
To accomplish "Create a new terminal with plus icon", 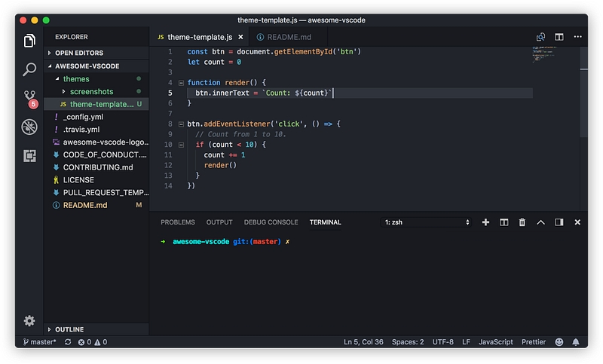I will 485,222.
